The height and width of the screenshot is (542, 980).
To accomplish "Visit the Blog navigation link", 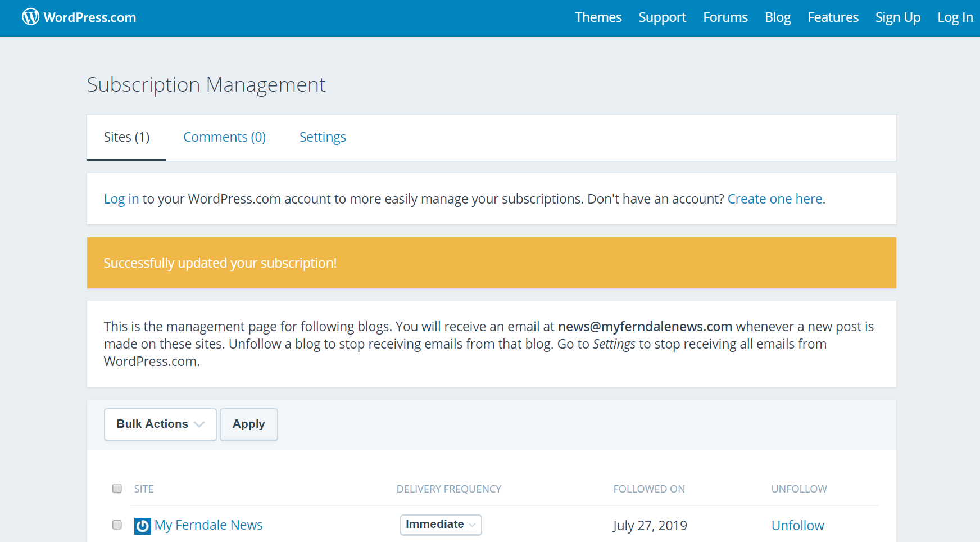I will pyautogui.click(x=777, y=17).
